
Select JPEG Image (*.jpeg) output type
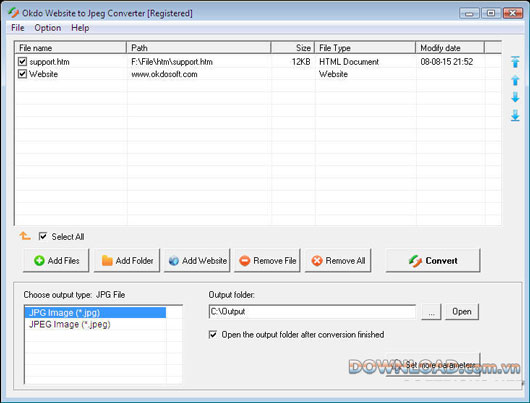[x=95, y=324]
